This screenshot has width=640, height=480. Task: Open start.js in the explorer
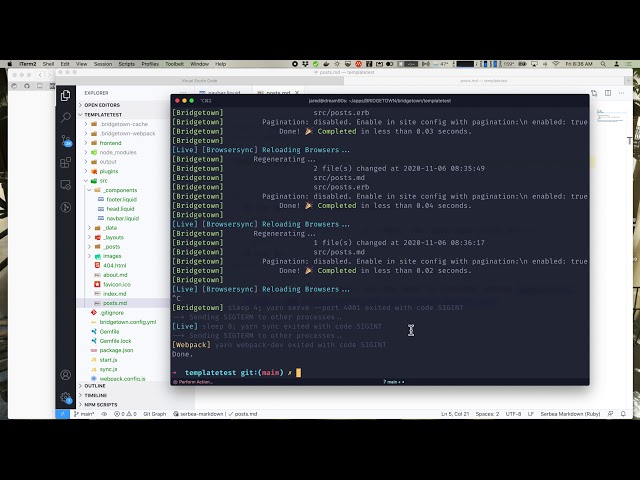(x=108, y=360)
